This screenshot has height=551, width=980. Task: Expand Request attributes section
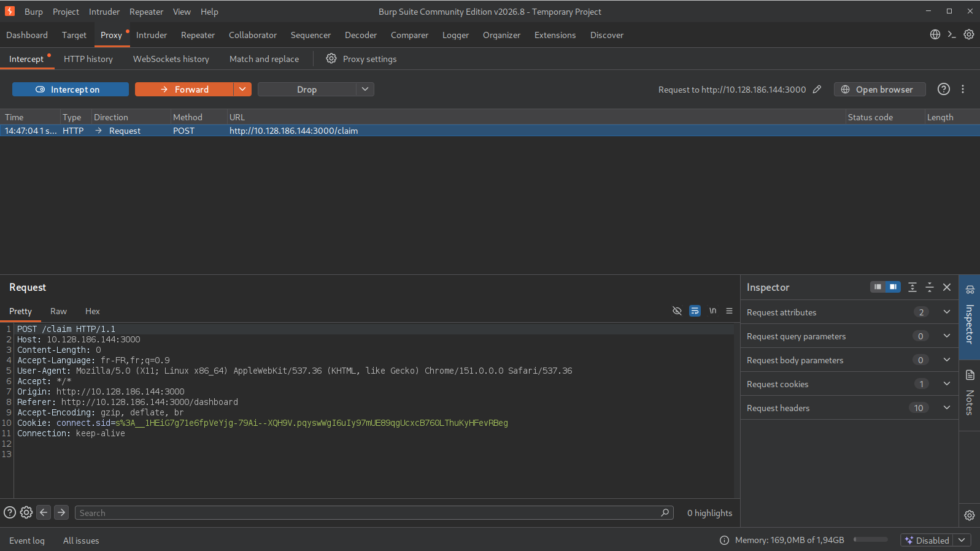click(x=849, y=312)
